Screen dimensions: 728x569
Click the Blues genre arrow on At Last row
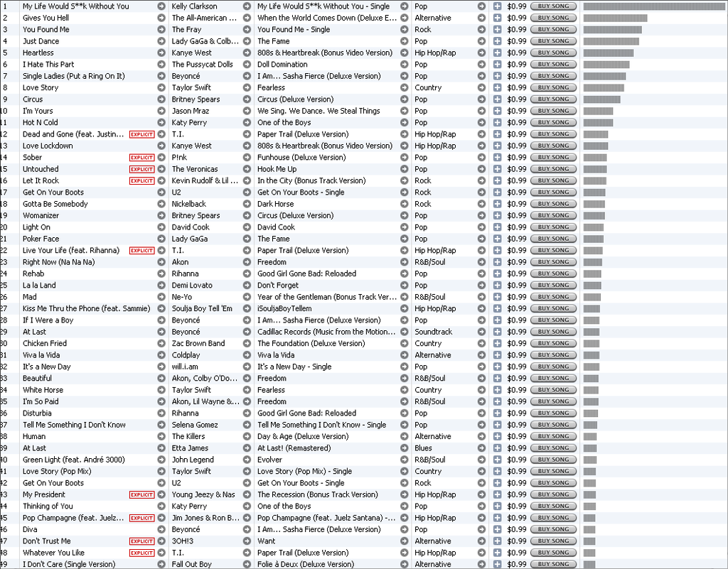pos(481,448)
